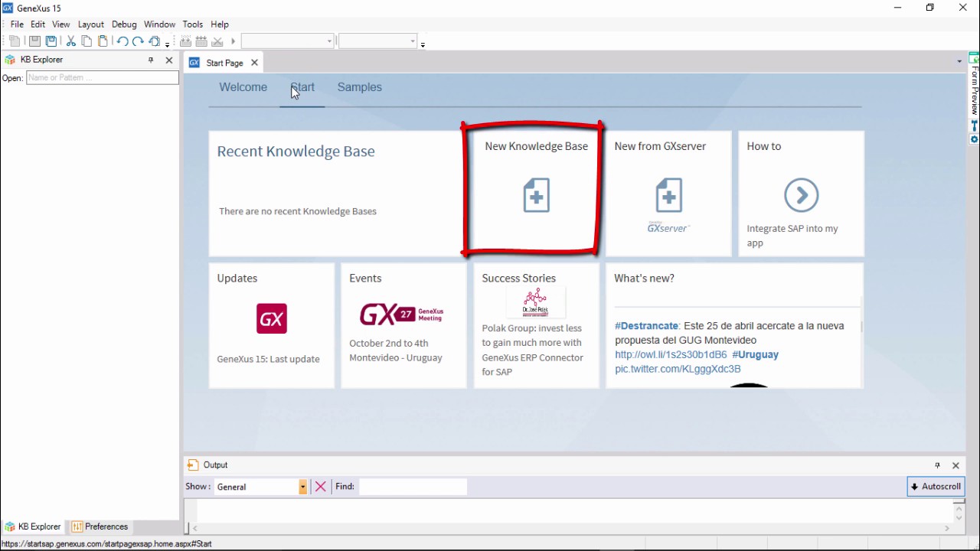Image resolution: width=980 pixels, height=551 pixels.
Task: Click the Undo arrow icon
Action: pos(122,41)
